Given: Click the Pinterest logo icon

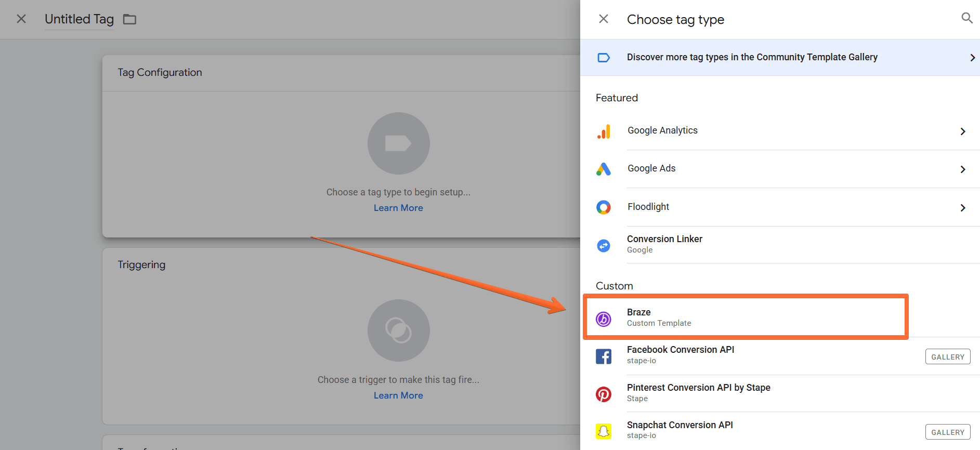Looking at the screenshot, I should [604, 394].
